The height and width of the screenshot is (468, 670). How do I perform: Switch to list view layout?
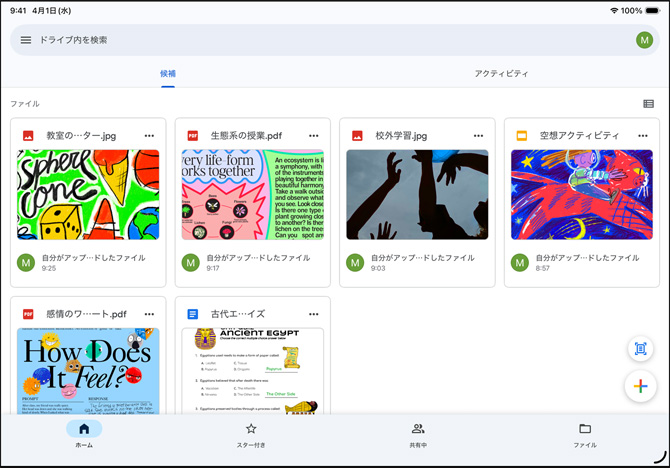point(648,104)
